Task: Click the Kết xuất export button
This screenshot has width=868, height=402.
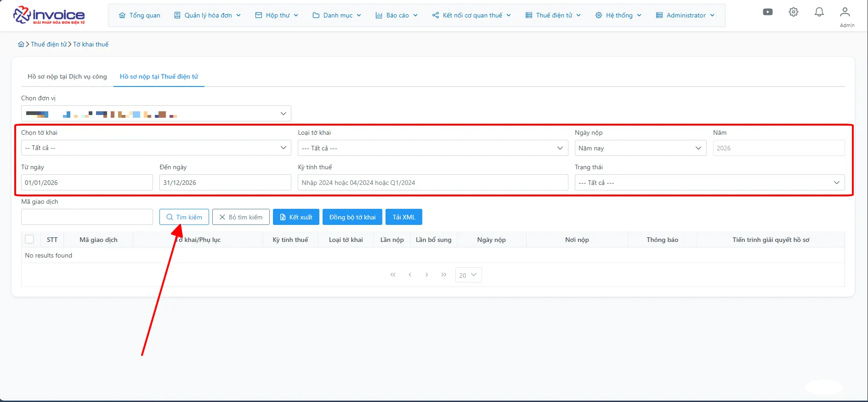Action: click(x=296, y=217)
